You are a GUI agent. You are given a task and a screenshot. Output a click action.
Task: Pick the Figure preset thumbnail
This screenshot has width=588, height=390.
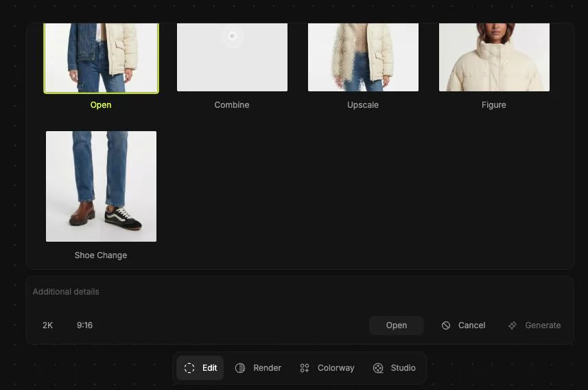pos(494,57)
